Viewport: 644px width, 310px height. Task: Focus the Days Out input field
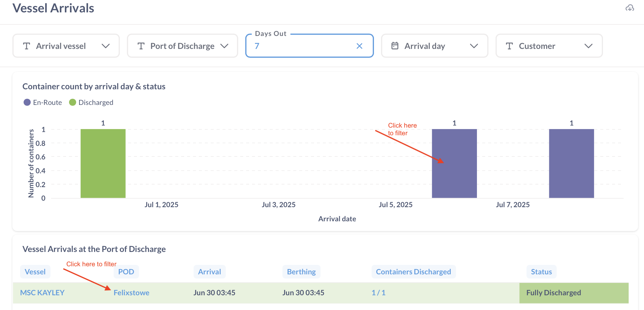[301, 46]
